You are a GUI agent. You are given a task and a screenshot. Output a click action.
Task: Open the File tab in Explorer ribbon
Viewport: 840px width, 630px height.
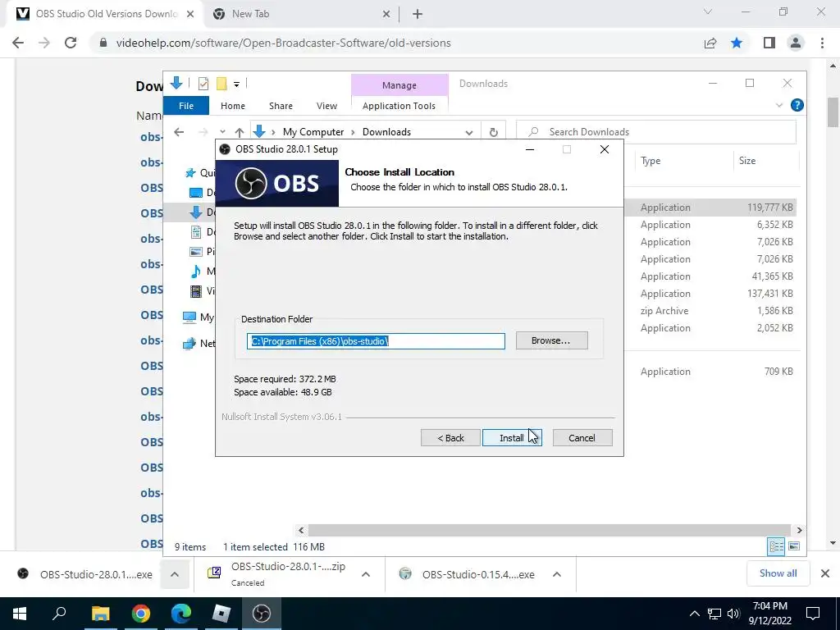tap(186, 106)
